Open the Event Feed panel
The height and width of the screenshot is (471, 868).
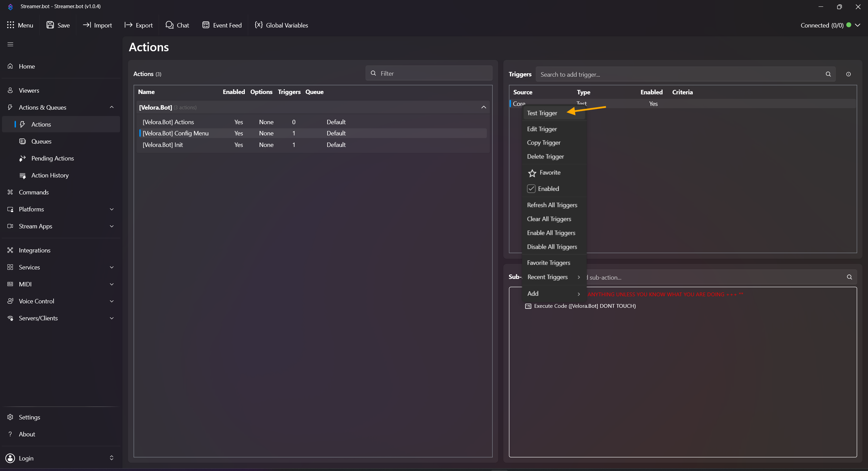click(x=222, y=25)
